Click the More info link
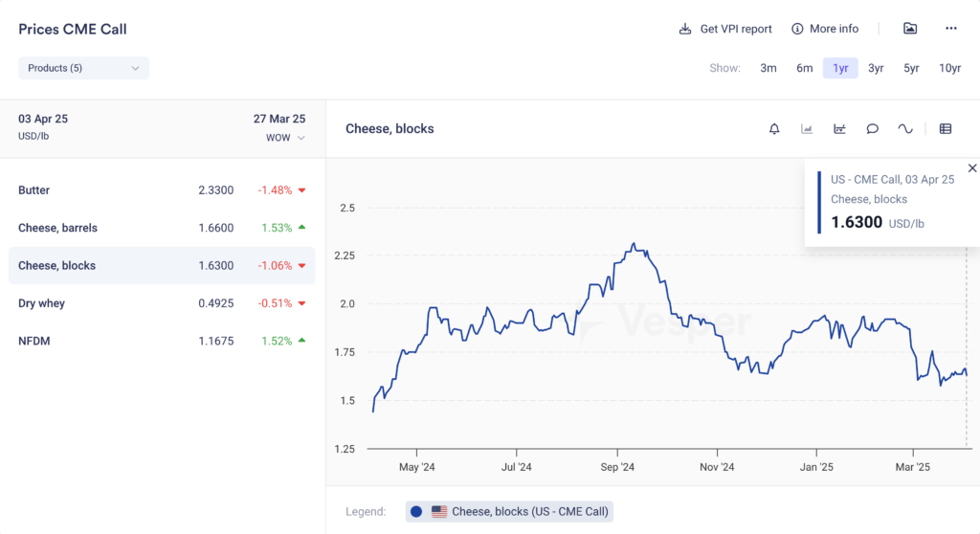The image size is (980, 534). 825,29
